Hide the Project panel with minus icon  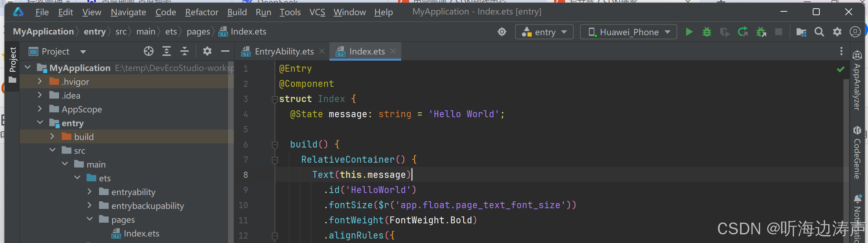[x=225, y=51]
